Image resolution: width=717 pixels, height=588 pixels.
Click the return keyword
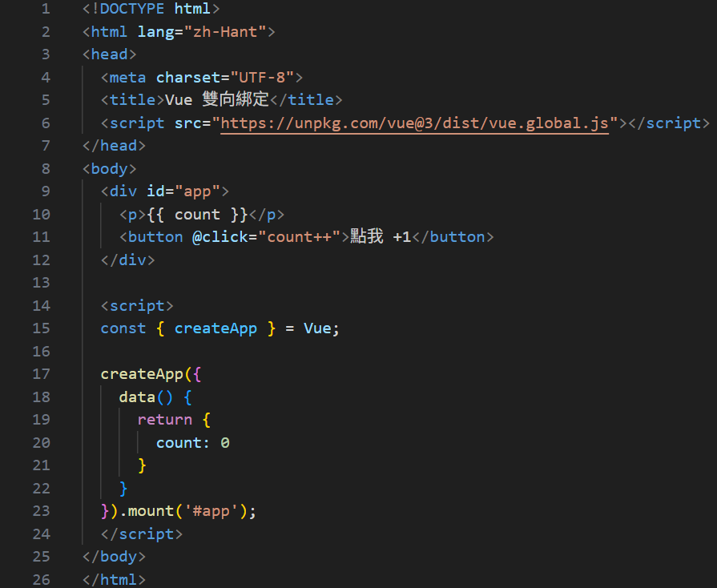tap(164, 420)
